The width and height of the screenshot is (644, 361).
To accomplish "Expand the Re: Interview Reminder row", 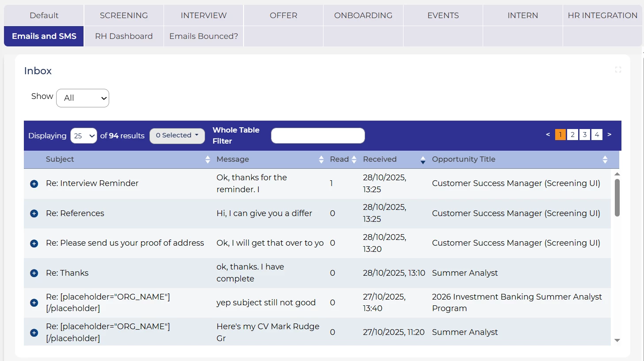I will pos(34,184).
